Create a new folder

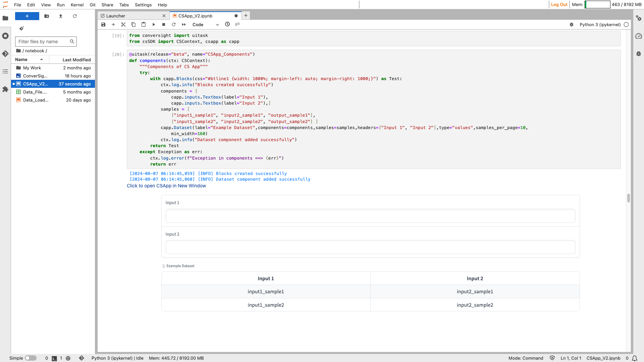[47, 16]
